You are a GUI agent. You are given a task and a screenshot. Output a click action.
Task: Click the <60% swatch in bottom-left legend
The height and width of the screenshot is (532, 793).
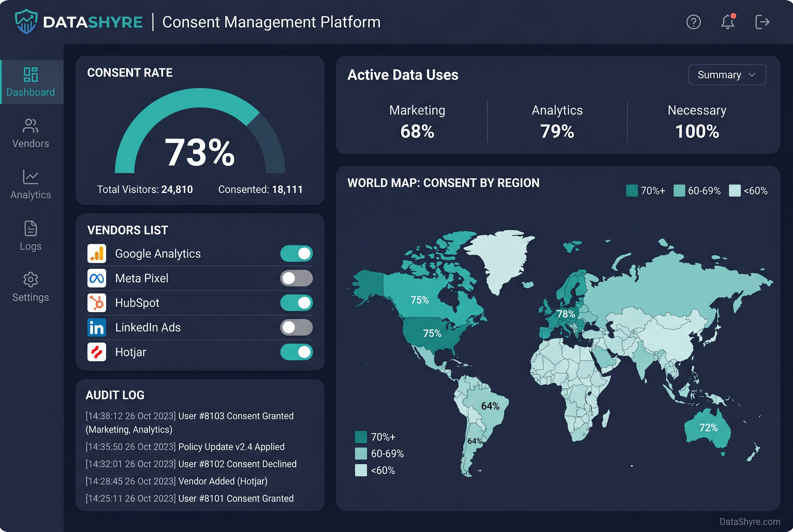pos(361,470)
